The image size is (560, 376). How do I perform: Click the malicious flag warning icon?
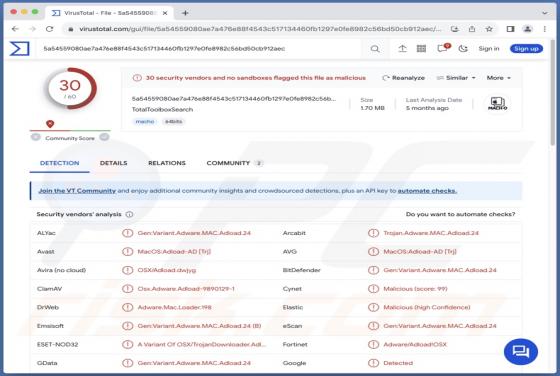(x=137, y=78)
